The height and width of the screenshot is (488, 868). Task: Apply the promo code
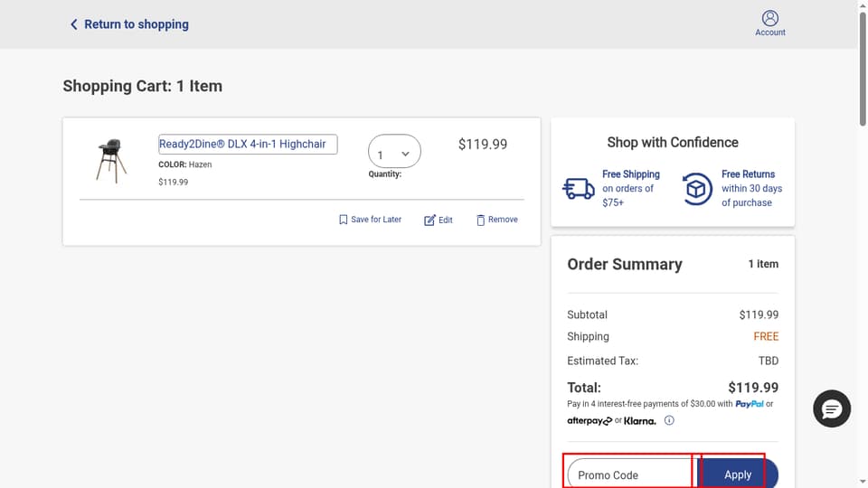738,474
